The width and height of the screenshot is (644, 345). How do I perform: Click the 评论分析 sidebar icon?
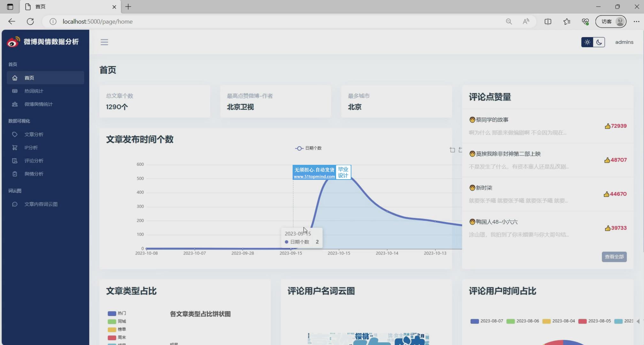[15, 161]
